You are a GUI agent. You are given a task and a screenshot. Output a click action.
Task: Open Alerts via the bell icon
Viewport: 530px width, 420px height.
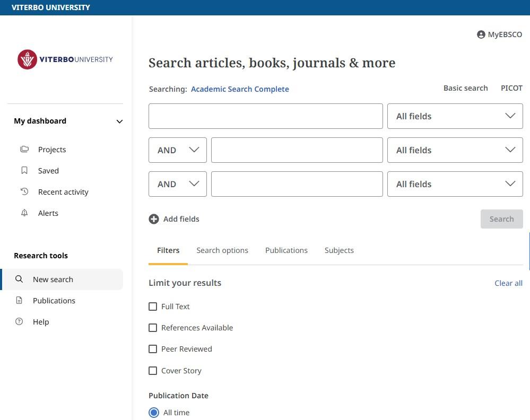(x=24, y=213)
